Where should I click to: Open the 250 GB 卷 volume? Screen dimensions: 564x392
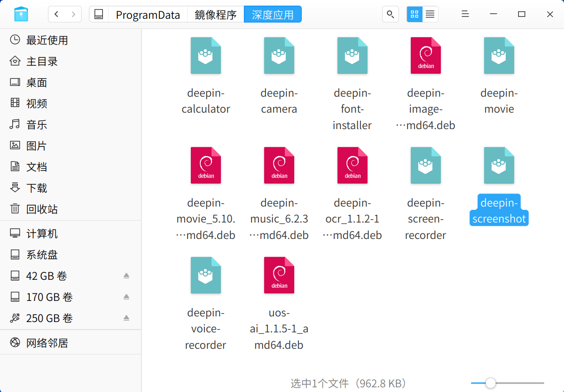(70, 318)
